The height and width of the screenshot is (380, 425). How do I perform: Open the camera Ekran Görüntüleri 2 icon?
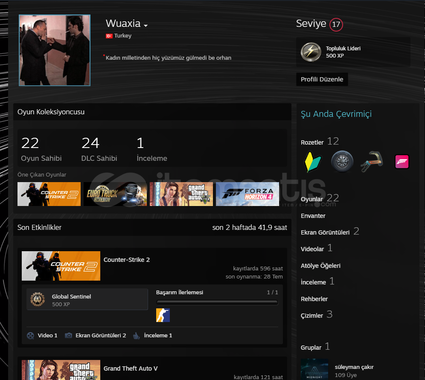coord(68,335)
